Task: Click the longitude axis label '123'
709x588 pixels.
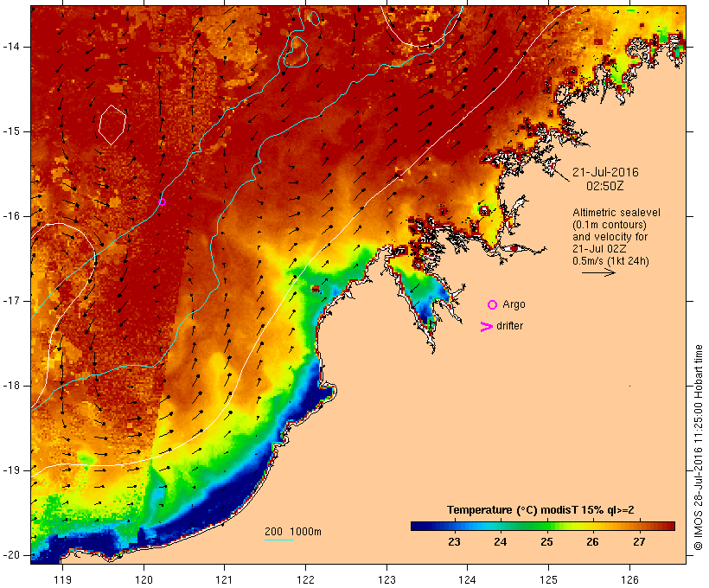Action: pyautogui.click(x=386, y=580)
